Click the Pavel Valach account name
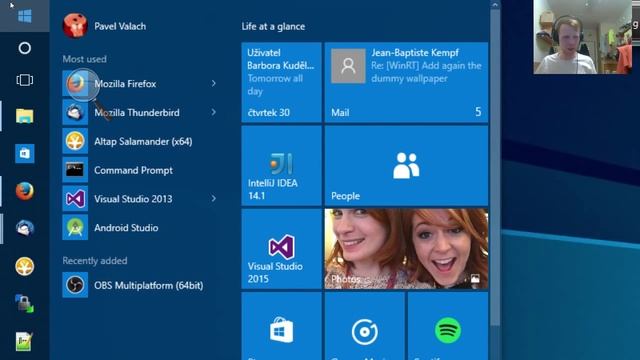 (x=120, y=27)
